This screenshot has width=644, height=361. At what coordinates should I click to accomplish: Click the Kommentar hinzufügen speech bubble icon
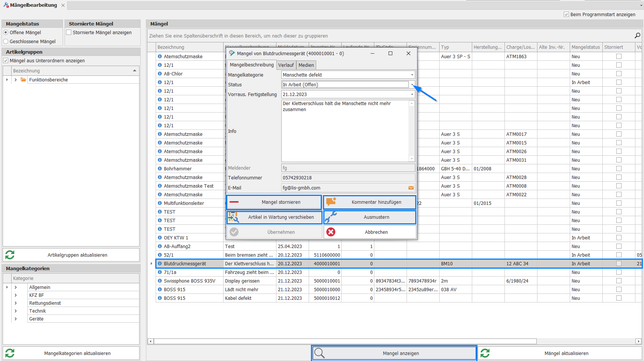(x=331, y=202)
